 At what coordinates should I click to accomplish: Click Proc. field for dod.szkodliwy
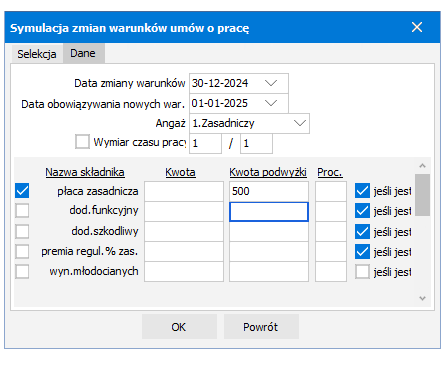[331, 231]
